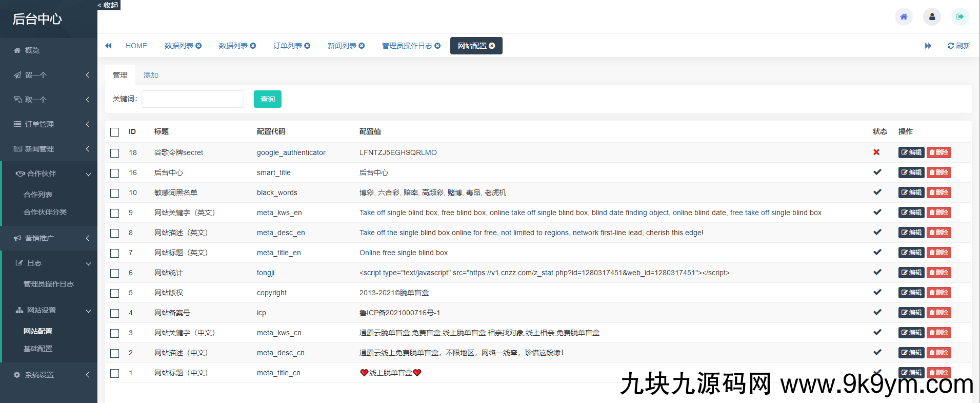The image size is (980, 403).
Task: Delete the tongji row
Action: coord(939,273)
